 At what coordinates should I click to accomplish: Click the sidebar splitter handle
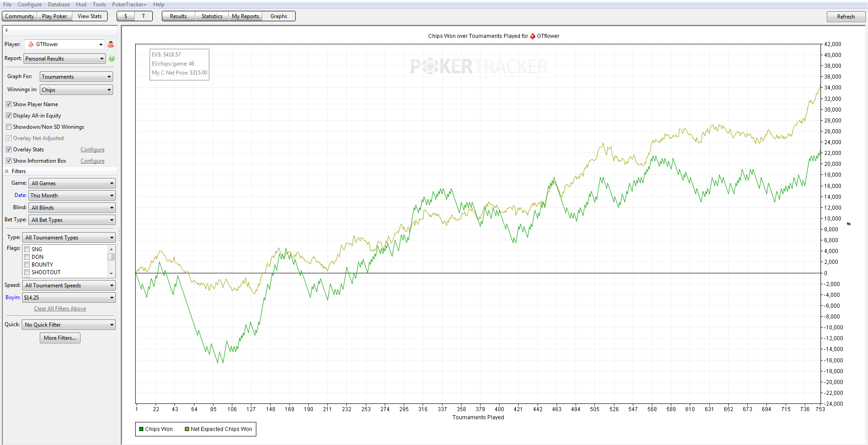click(119, 235)
